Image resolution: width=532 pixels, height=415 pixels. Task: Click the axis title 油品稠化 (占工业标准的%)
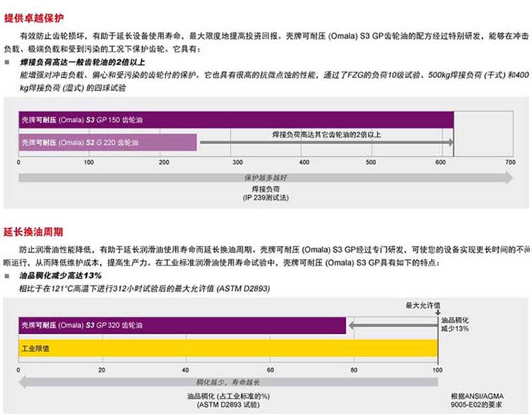point(228,396)
